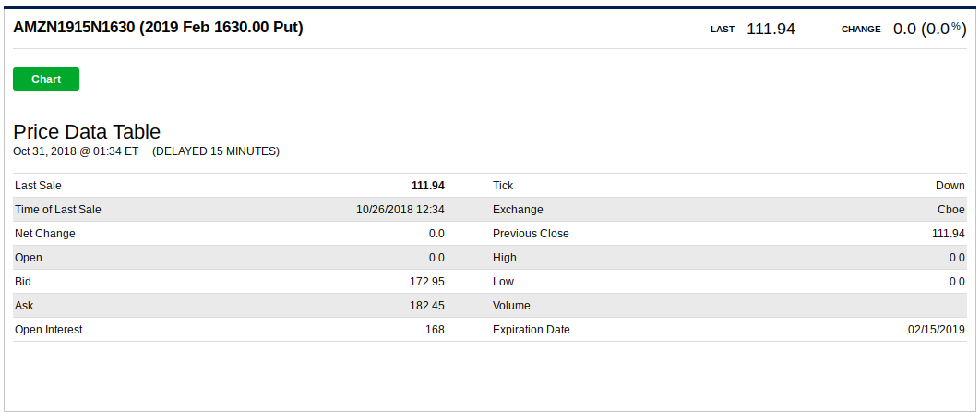This screenshot has height=412, width=980.
Task: Click the Previous Close value 111.94
Action: click(948, 234)
